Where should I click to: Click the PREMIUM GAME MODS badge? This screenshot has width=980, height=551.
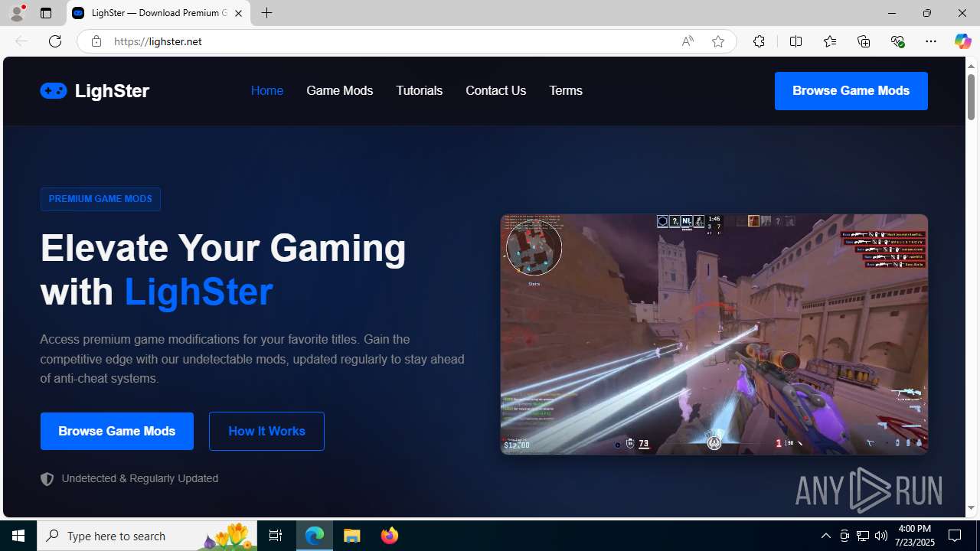(100, 199)
